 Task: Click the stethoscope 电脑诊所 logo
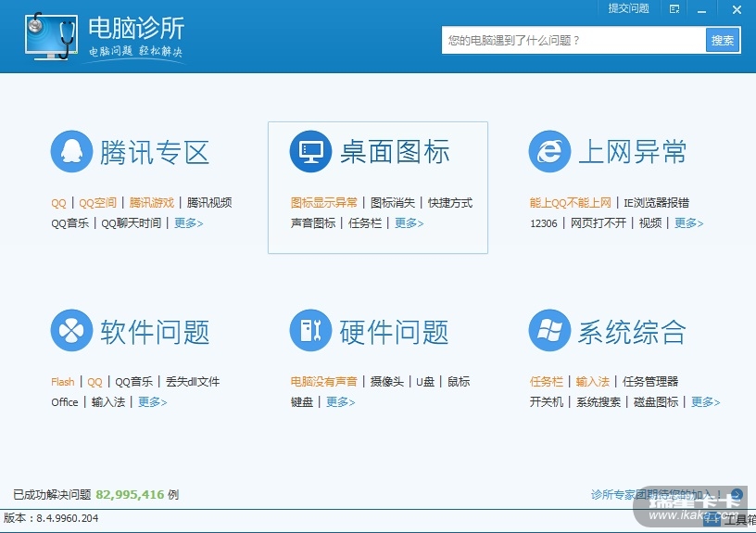[x=52, y=37]
